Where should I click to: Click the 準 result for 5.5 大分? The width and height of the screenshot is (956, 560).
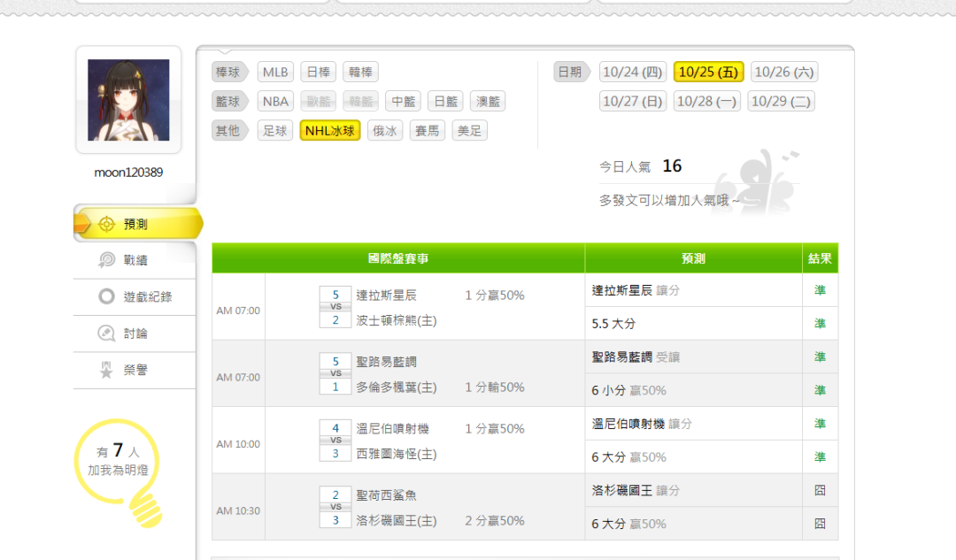pyautogui.click(x=820, y=324)
